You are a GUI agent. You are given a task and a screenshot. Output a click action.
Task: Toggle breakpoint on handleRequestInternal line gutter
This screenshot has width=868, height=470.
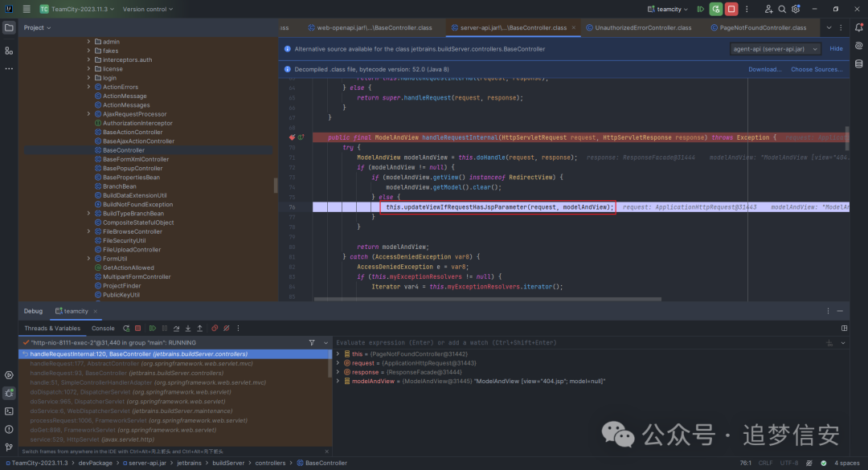click(x=292, y=137)
